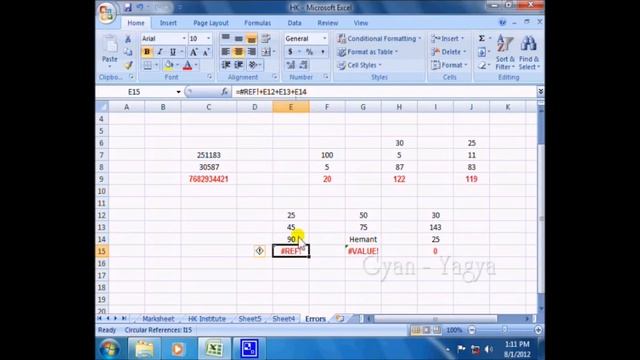Click Decrease Decimal icon
Image resolution: width=640 pixels, height=360 pixels.
(303, 65)
